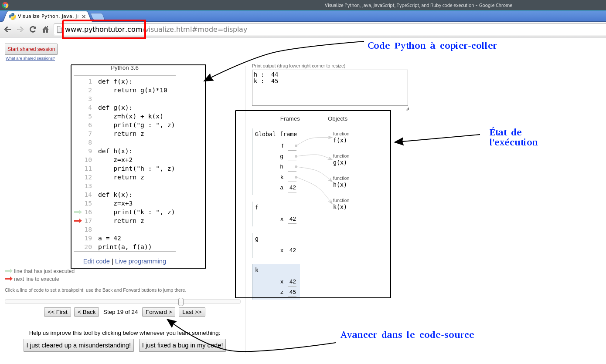Set breakpoint on 'print(a, f(a))' line
Viewport: 606px width, 364px height.
pyautogui.click(x=125, y=247)
